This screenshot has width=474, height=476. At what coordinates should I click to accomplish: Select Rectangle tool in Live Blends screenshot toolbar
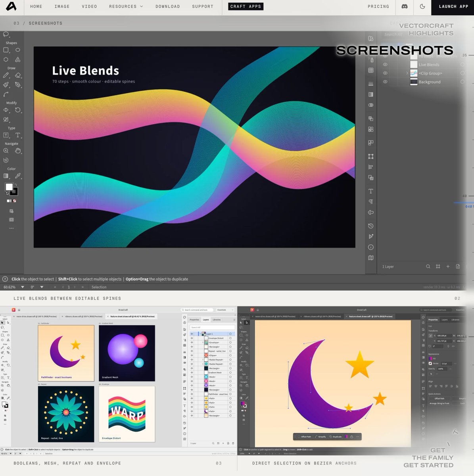click(x=6, y=50)
